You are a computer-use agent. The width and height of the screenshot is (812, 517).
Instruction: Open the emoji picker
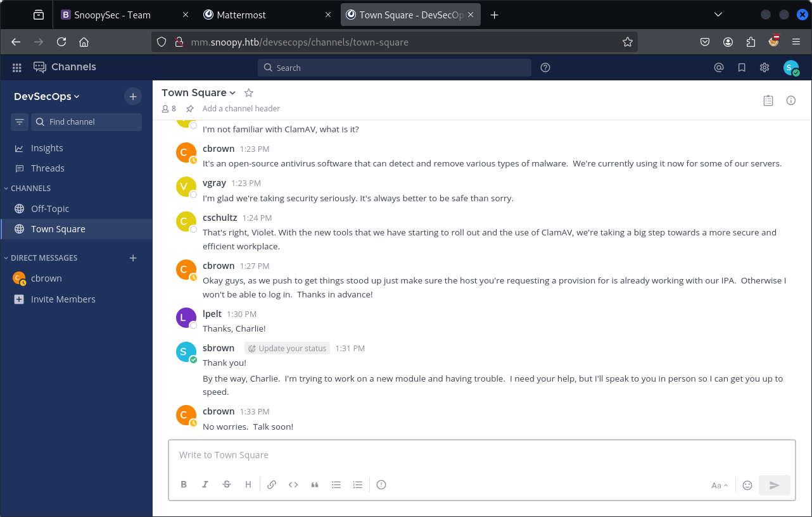[x=747, y=485]
